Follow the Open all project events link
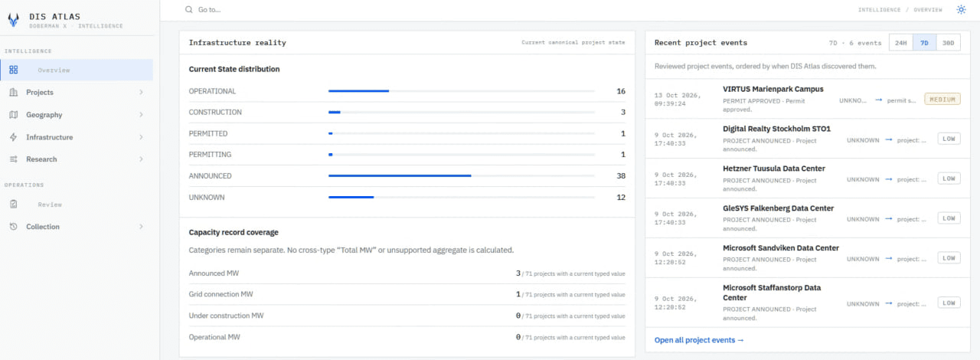The height and width of the screenshot is (360, 980). click(x=699, y=340)
